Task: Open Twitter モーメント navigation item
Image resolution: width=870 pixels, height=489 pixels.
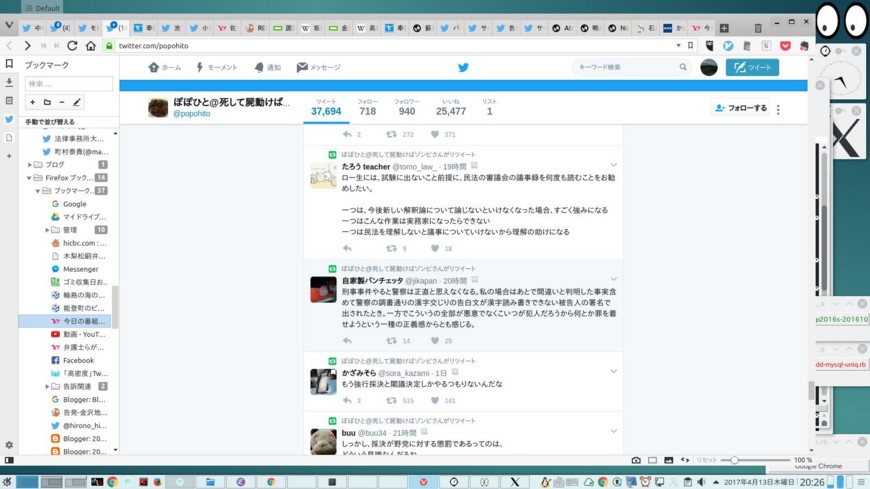Action: (x=217, y=67)
